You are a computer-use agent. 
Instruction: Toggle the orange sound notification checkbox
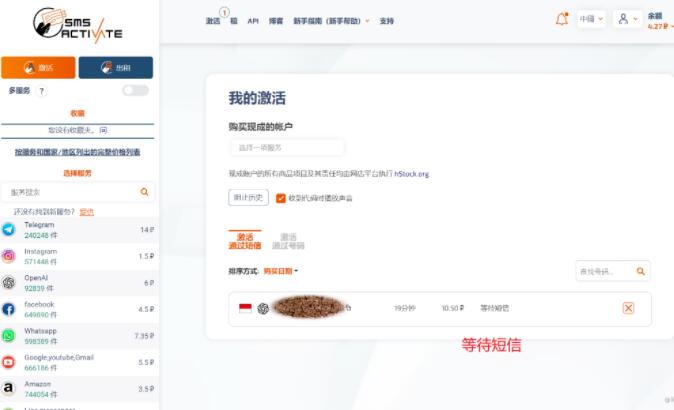click(x=281, y=198)
